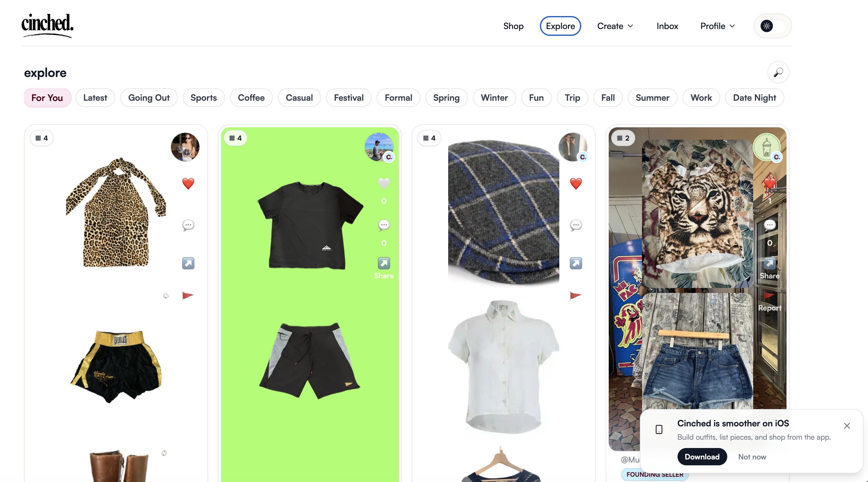Go to the Shop page
The width and height of the screenshot is (868, 482).
(x=513, y=26)
